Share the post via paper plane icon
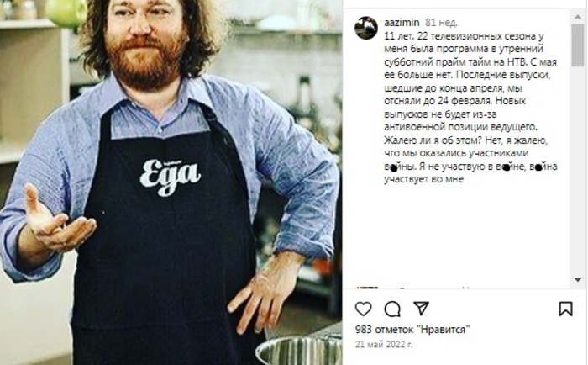The height and width of the screenshot is (365, 588). [x=421, y=309]
